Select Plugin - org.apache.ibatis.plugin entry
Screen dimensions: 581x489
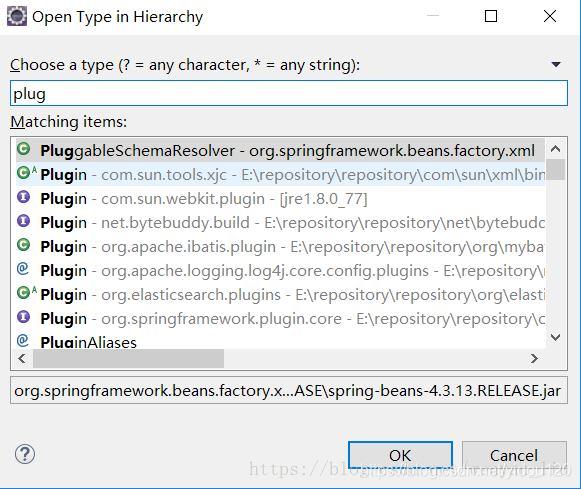pos(280,246)
